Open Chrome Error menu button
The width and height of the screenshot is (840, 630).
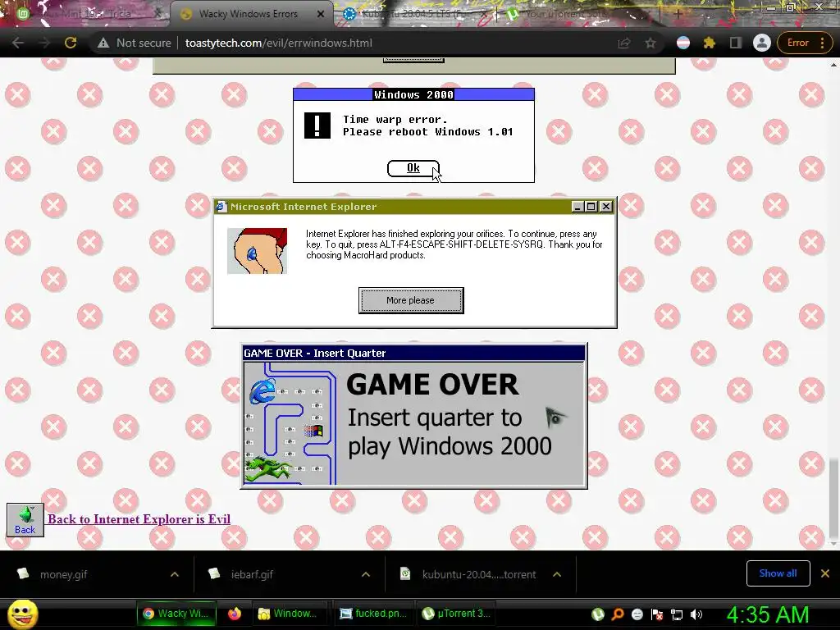pos(805,43)
